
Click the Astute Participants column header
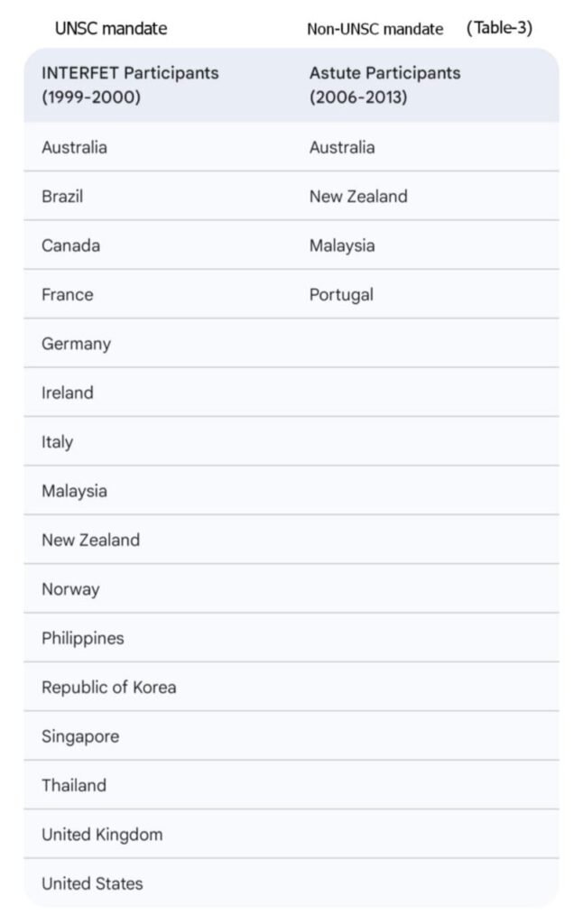tap(384, 85)
